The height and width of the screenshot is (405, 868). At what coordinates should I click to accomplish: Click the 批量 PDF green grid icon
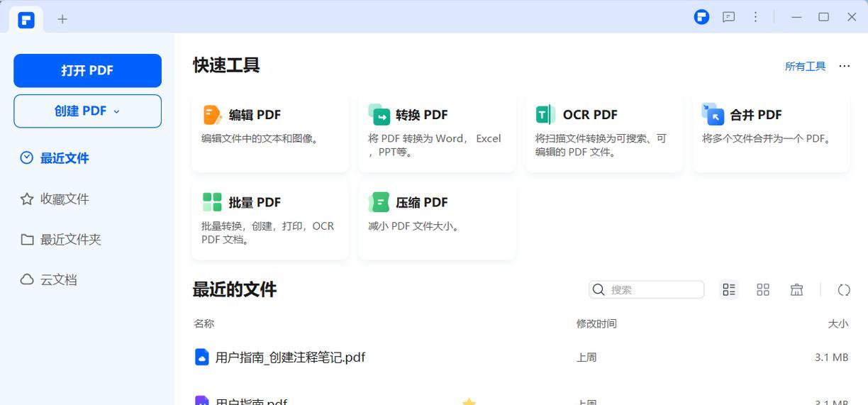[212, 202]
